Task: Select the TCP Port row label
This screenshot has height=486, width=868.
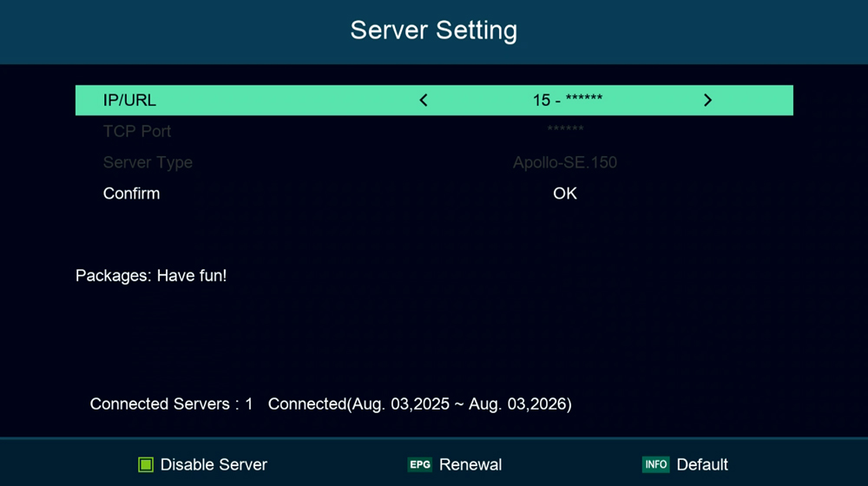Action: coord(136,131)
